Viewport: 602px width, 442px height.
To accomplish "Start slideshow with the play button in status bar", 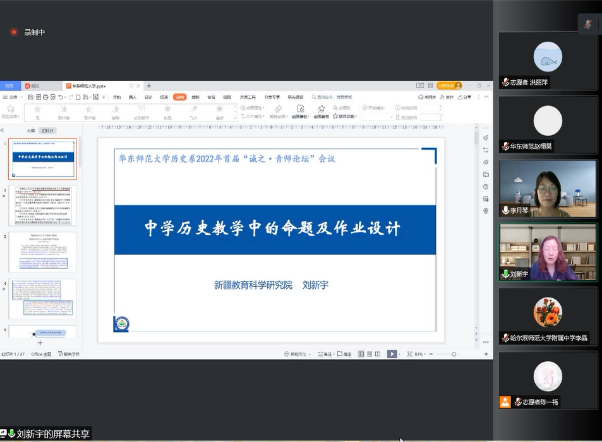I will click(x=392, y=353).
